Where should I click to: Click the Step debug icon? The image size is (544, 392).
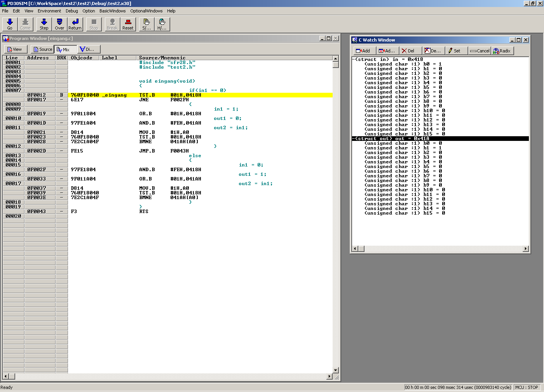pyautogui.click(x=44, y=24)
